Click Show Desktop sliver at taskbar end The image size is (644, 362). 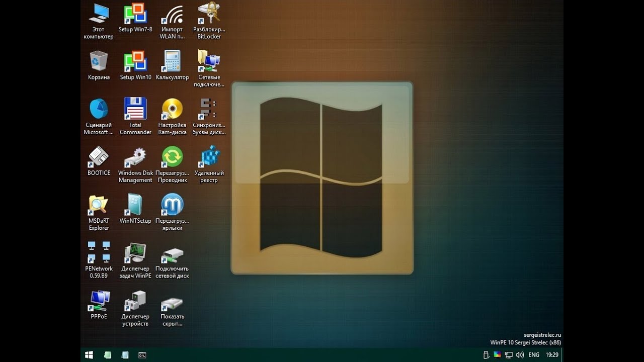562,355
